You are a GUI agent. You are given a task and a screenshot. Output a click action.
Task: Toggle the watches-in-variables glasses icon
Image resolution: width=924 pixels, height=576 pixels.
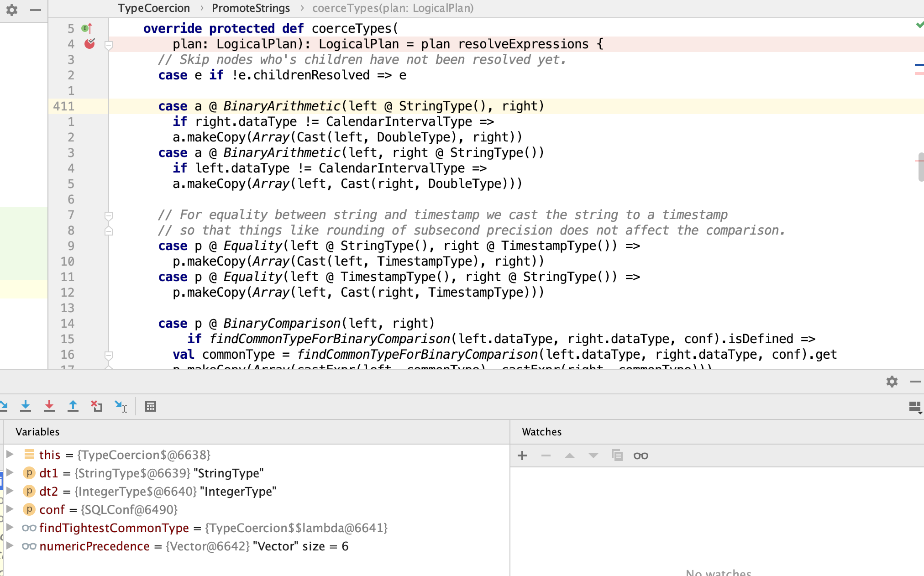tap(641, 456)
